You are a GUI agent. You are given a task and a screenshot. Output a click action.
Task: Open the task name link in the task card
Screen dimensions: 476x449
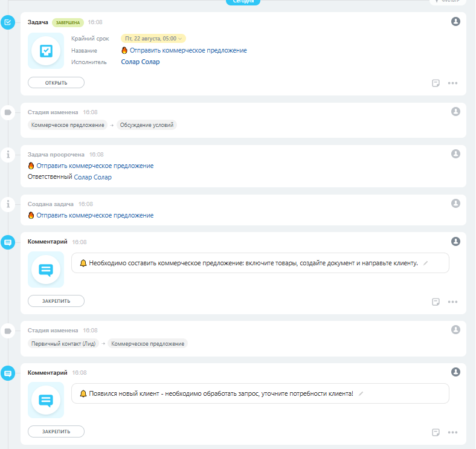tap(188, 50)
